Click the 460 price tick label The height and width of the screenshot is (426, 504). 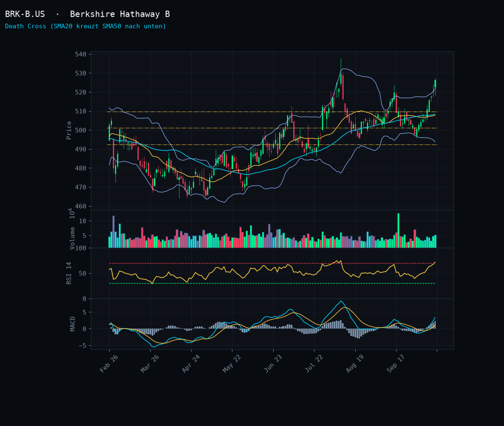(81, 206)
